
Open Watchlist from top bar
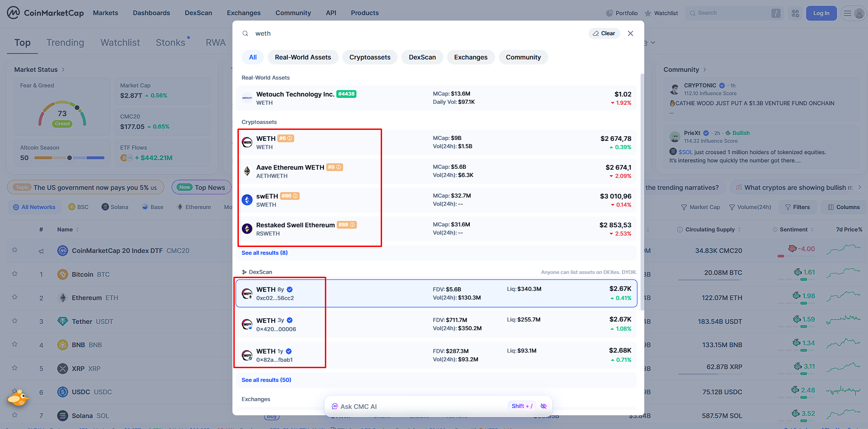click(x=661, y=13)
